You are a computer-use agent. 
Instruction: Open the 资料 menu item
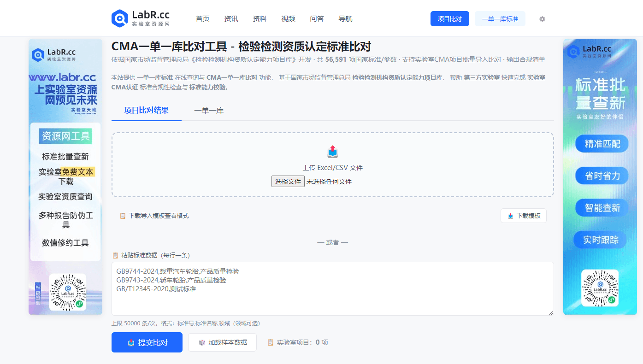260,19
